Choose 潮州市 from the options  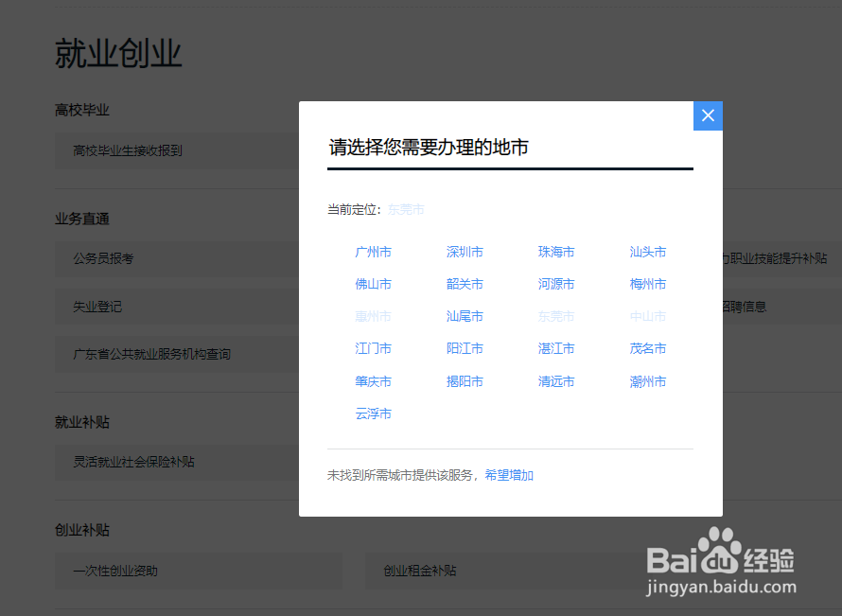[x=647, y=380]
